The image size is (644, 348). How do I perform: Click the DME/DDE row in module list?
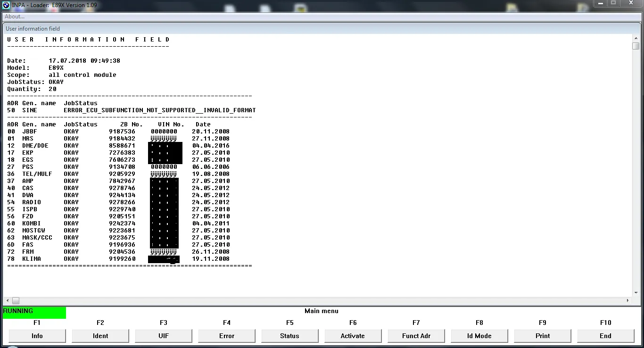(35, 146)
